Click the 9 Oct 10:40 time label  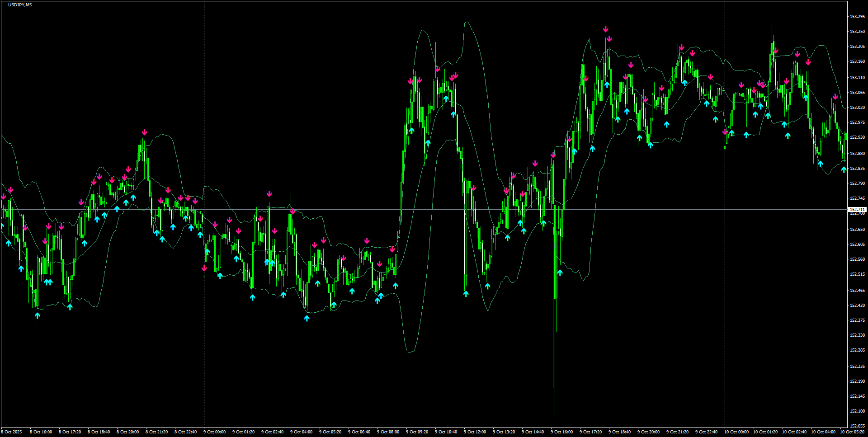point(446,432)
